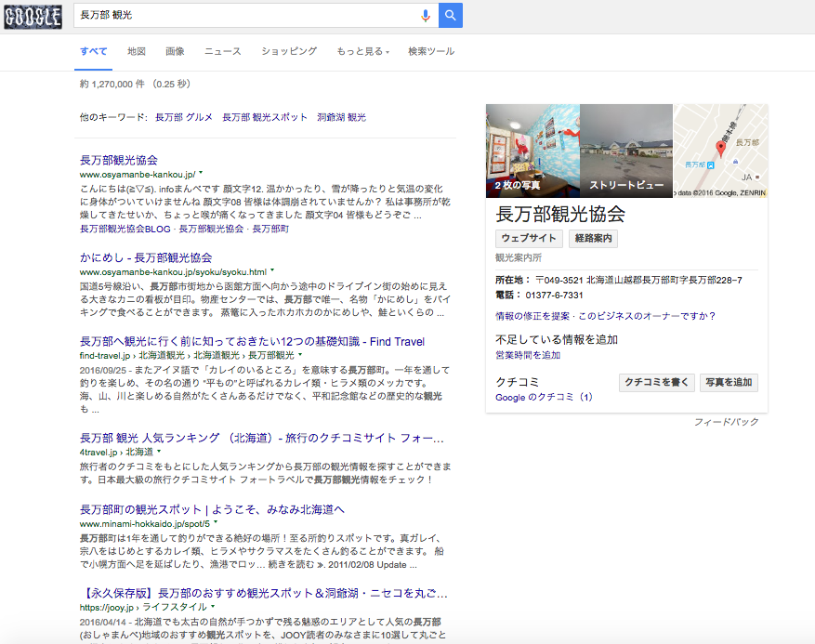The height and width of the screenshot is (644, 815).
Task: Switch to the 画像 tab
Action: 175,51
